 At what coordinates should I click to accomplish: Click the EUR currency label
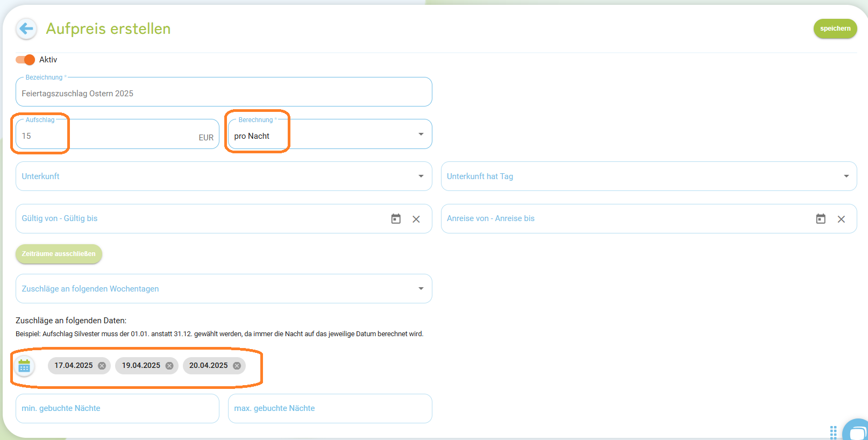(x=206, y=138)
